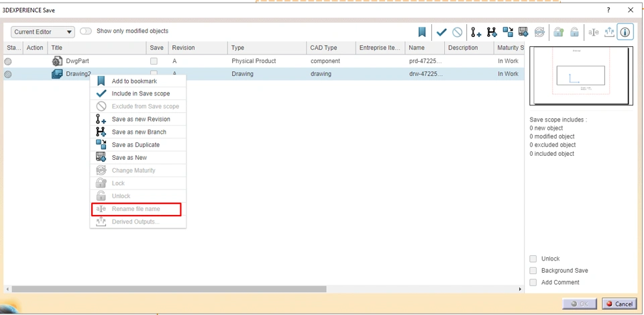Click Derived Outputs menu entry
The width and height of the screenshot is (644, 315).
pos(138,222)
